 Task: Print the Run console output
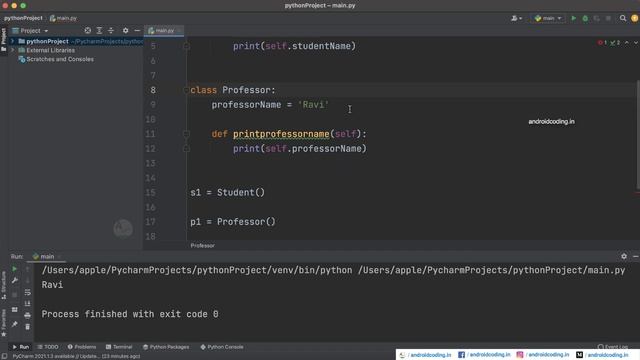point(27,315)
